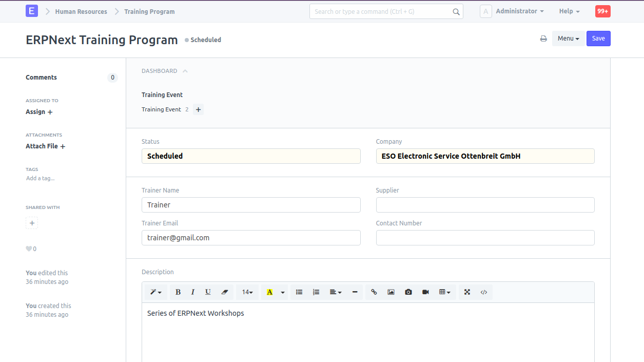The image size is (644, 362).
Task: Click the camera icon in editor toolbar
Action: tap(408, 292)
